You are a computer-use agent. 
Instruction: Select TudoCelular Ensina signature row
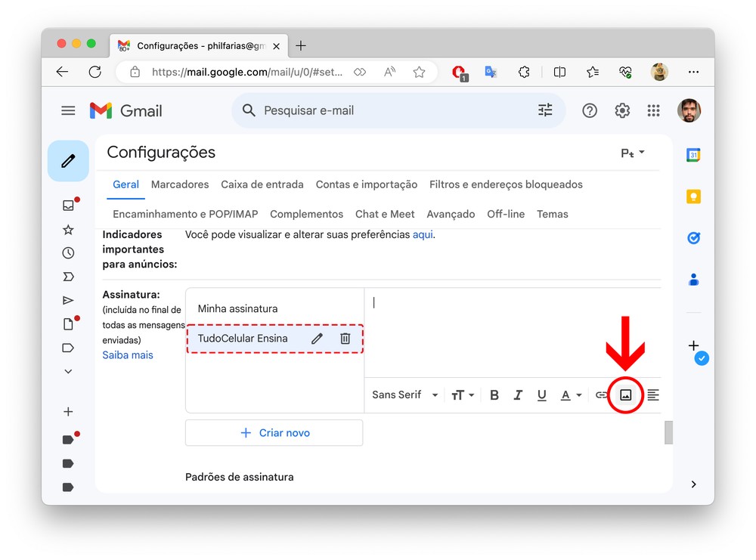click(275, 339)
